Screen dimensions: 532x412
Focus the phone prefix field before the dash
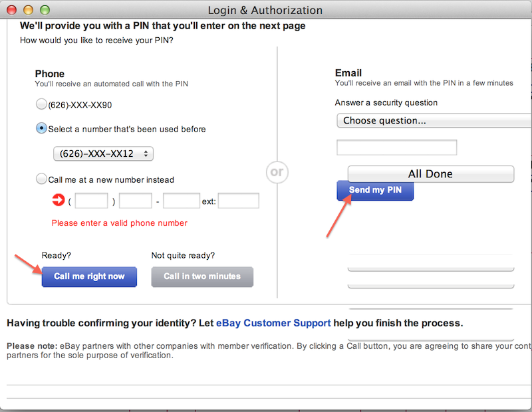pos(136,201)
